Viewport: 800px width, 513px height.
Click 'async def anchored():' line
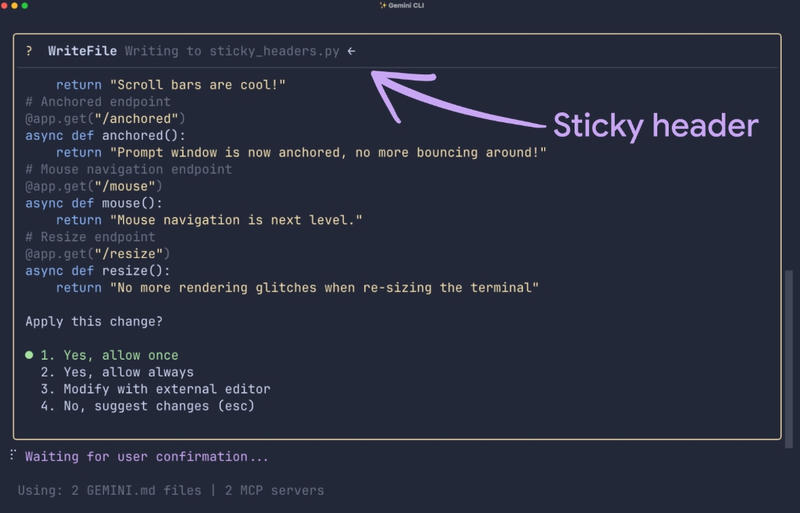point(106,135)
